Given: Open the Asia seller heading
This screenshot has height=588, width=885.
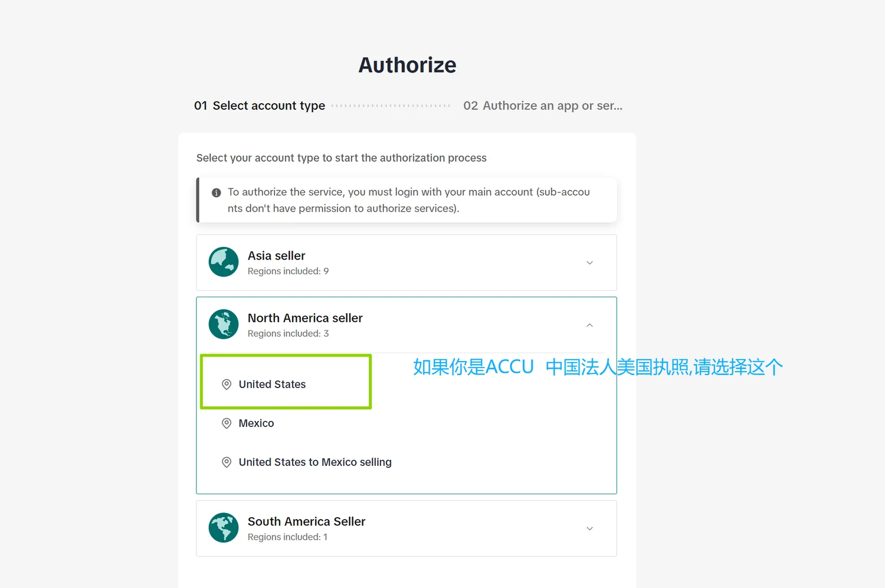Looking at the screenshot, I should (x=276, y=255).
